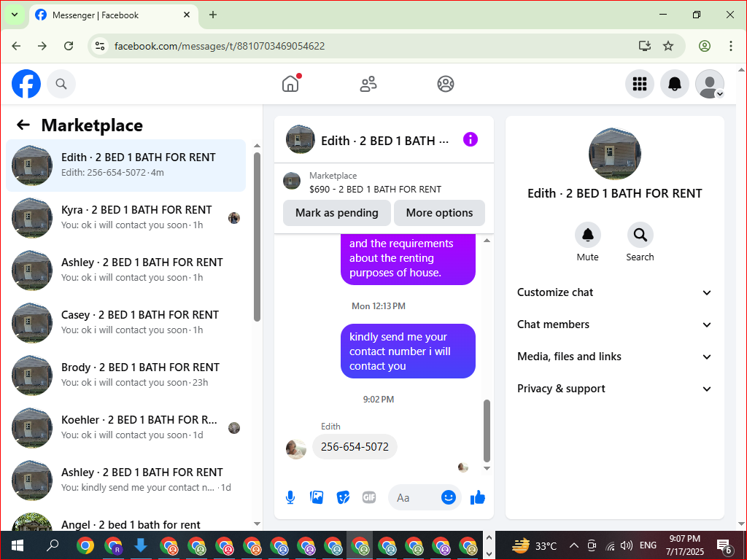
Task: View site information icon in address bar
Action: pos(99,46)
